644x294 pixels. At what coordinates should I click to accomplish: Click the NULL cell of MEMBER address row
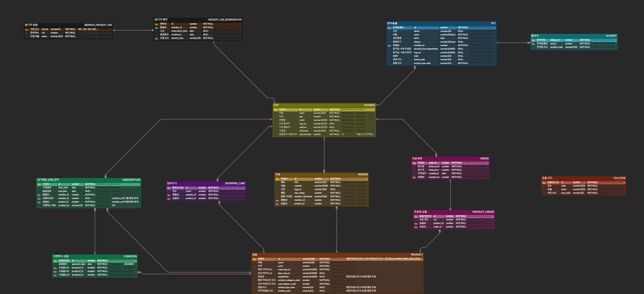[332, 127]
